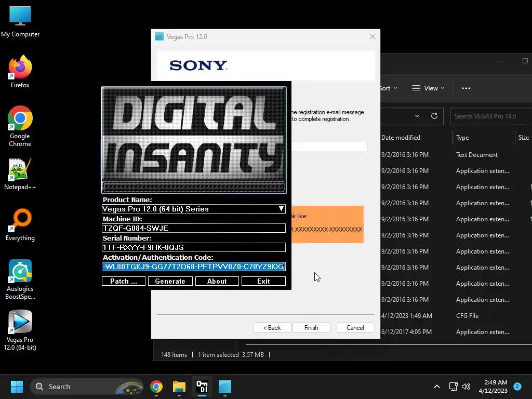Select the row dated 6/12/2017 4:05 PM
The height and width of the screenshot is (399, 532).
coord(456,332)
